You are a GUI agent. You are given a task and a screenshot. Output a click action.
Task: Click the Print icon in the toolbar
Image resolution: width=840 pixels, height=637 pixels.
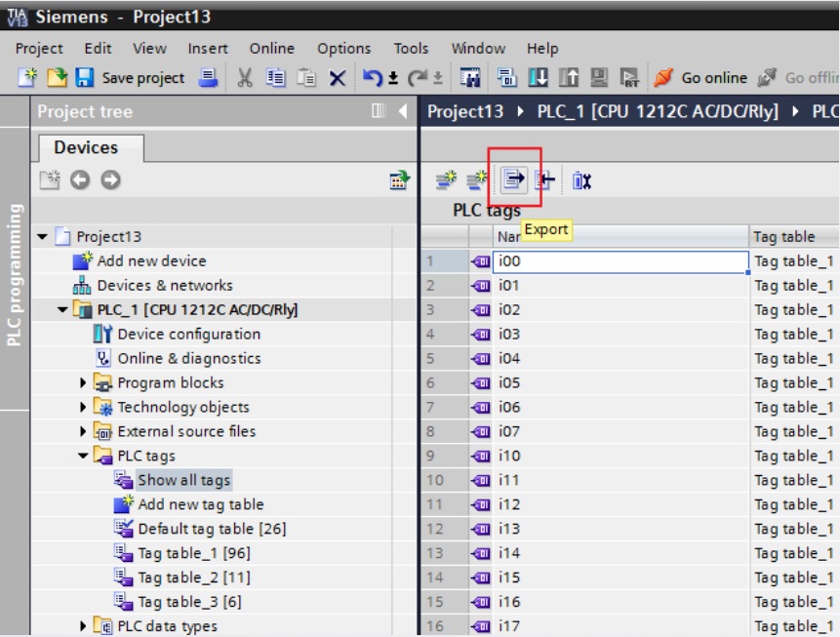(x=208, y=78)
